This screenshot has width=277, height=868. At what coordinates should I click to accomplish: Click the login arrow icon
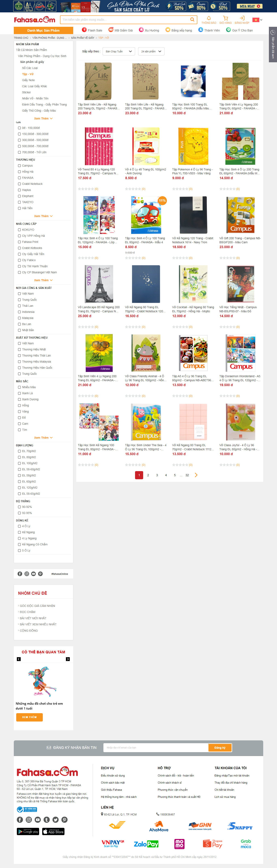coord(242,18)
